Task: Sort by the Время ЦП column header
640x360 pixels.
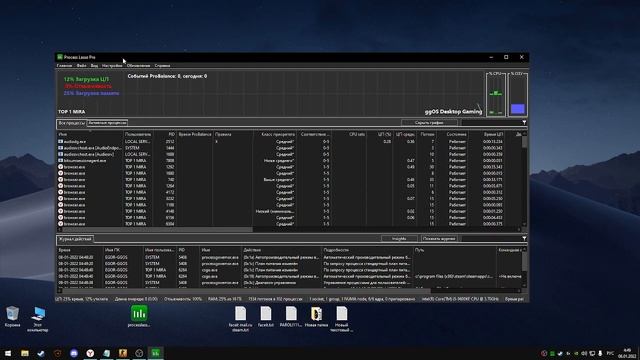Action: 487,134
